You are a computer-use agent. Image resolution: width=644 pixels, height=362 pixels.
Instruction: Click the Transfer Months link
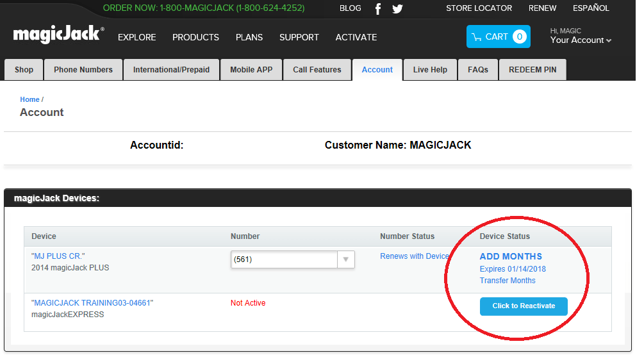pos(508,281)
